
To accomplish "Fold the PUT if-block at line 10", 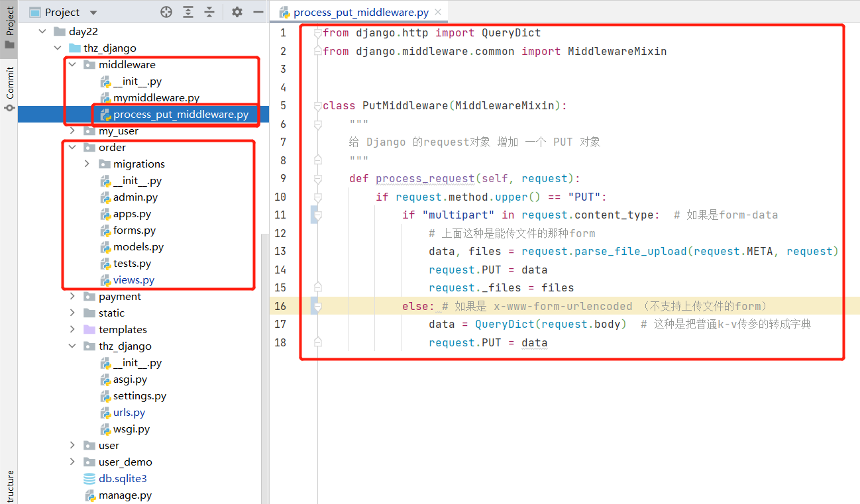I will 318,197.
